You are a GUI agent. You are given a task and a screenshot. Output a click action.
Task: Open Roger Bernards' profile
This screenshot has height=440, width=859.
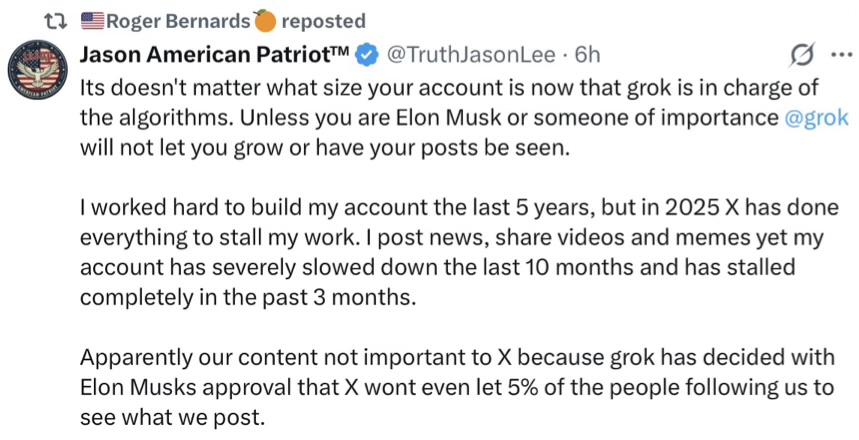coord(178,20)
